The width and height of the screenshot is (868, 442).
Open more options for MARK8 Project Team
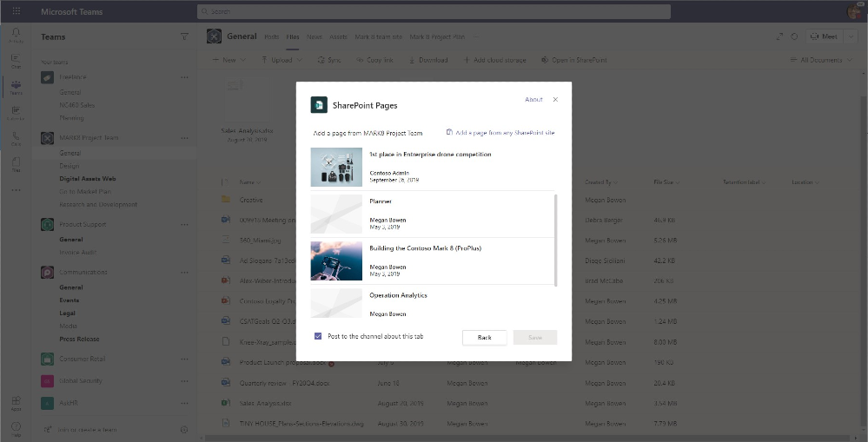coord(184,138)
